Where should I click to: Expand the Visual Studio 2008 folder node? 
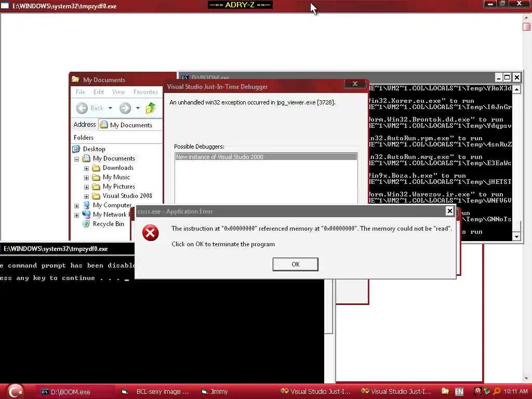click(86, 196)
